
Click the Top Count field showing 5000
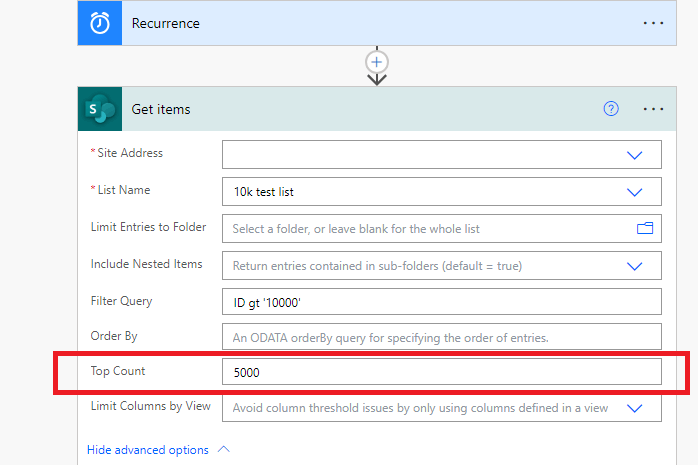(x=442, y=372)
